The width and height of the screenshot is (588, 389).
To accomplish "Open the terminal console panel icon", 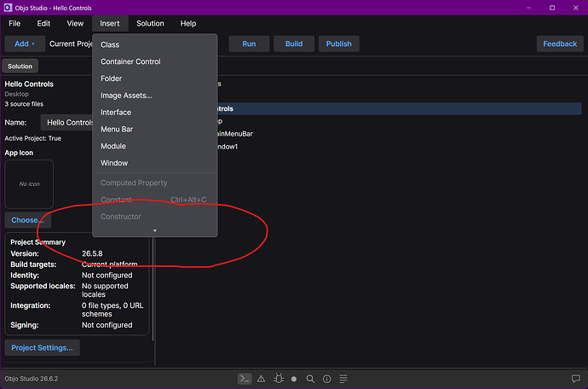I will [245, 379].
